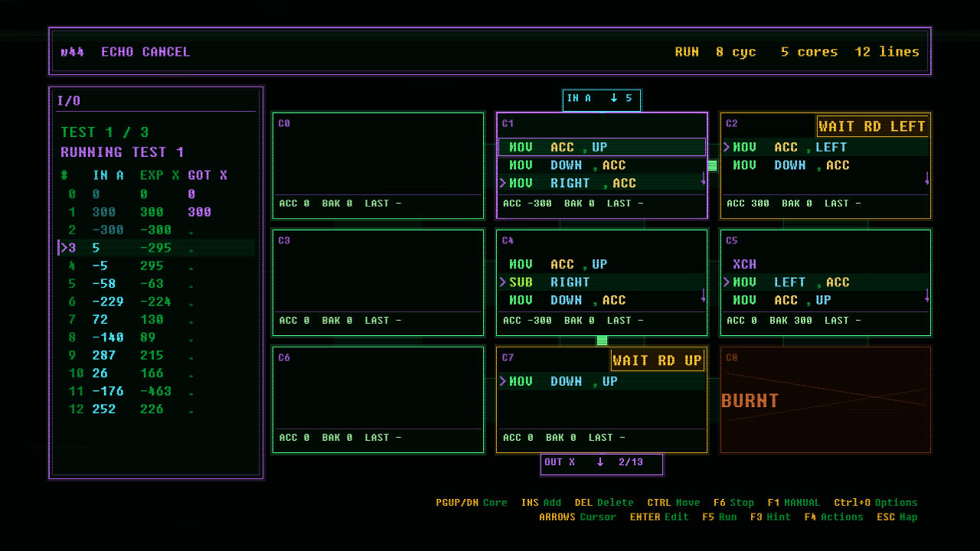The image size is (980, 551).
Task: Click F5 Run in the shortcut bar
Action: [720, 517]
